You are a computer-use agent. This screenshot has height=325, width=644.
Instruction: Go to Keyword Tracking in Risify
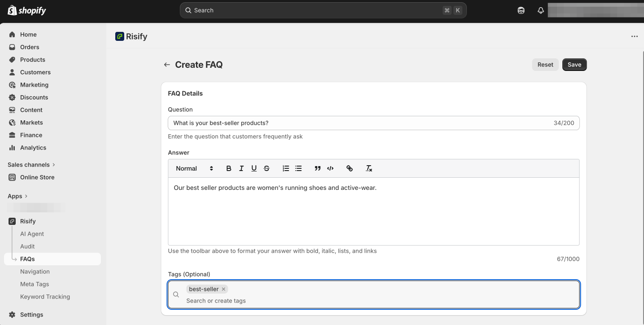(45, 297)
